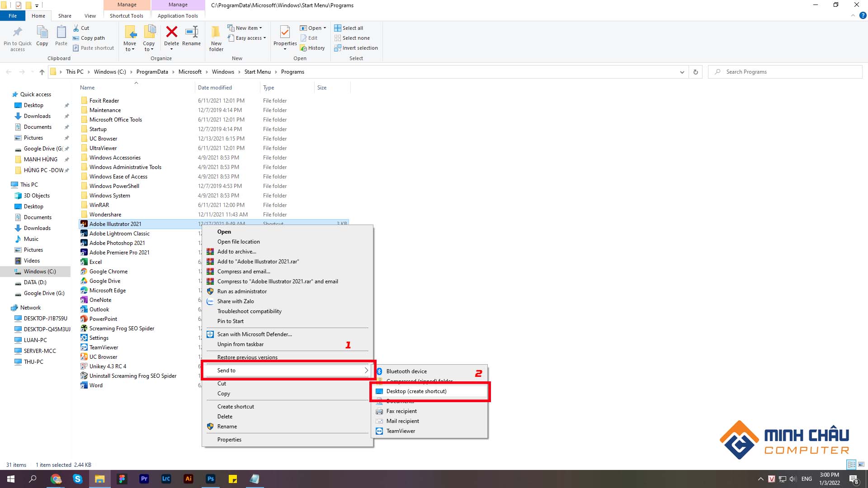Open address bar history dropdown

[x=682, y=72]
